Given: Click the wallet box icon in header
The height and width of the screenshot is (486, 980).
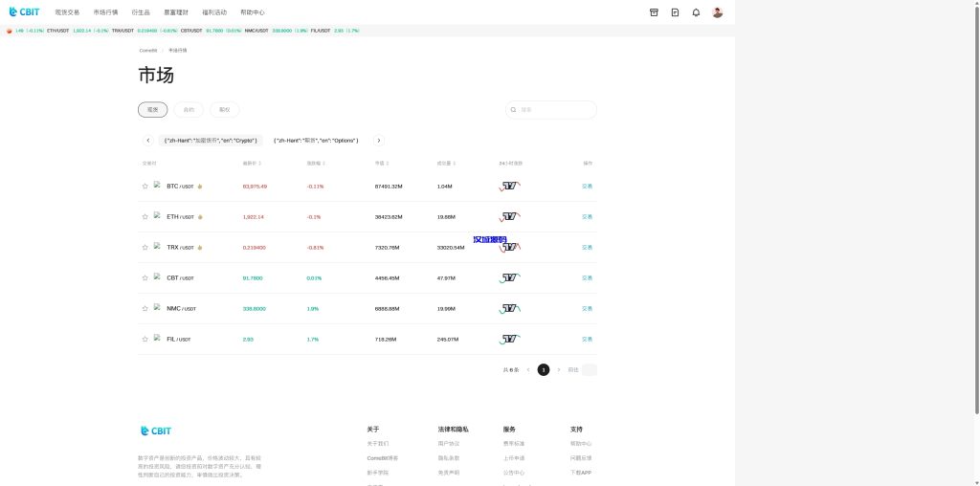Looking at the screenshot, I should pos(654,12).
